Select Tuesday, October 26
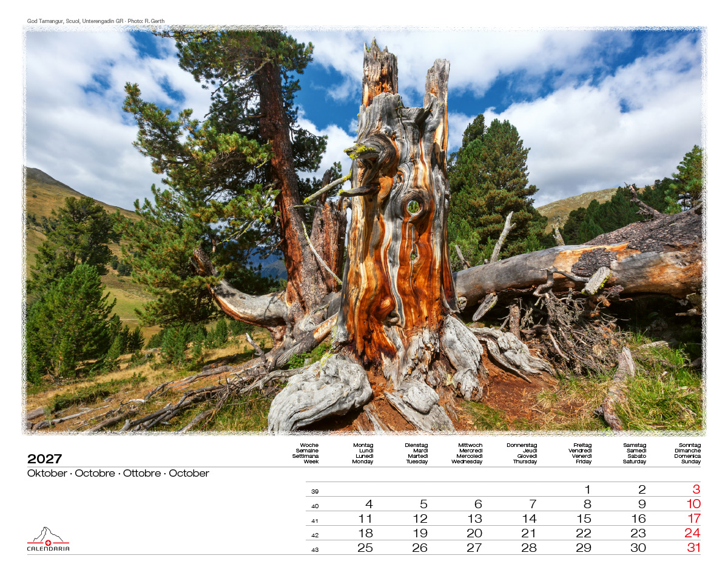 click(420, 548)
